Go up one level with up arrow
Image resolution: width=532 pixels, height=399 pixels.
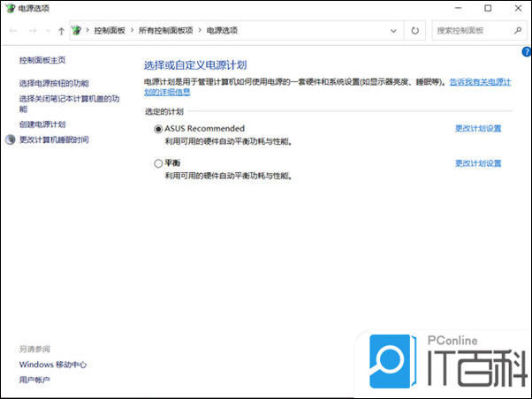[61, 31]
